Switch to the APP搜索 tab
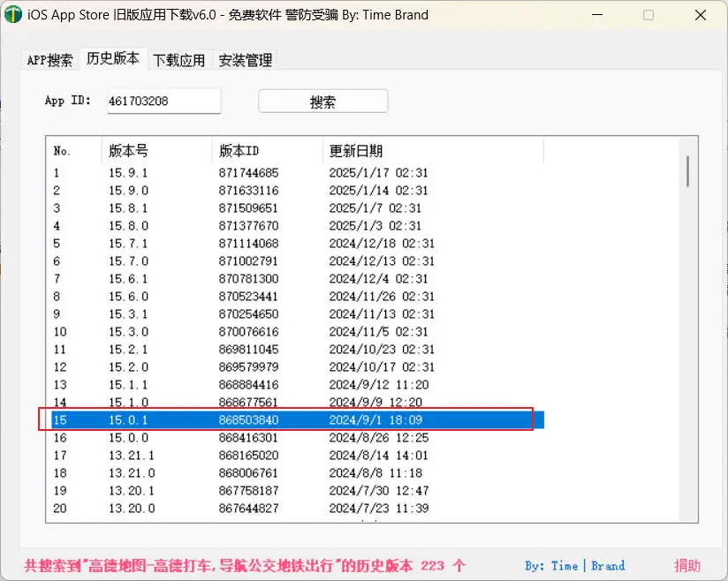Screen dimensions: 728x581 click(x=49, y=60)
